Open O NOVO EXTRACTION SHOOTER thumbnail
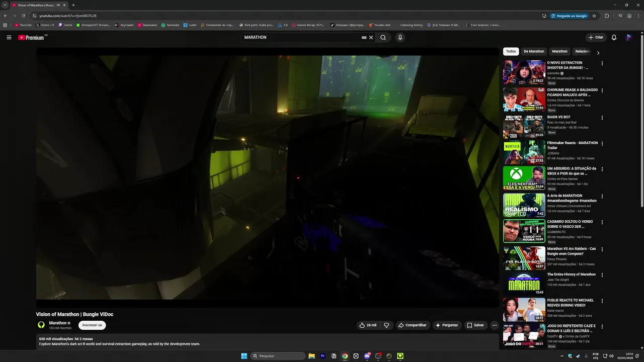Viewport: 644px width, 362px height. coord(524,72)
